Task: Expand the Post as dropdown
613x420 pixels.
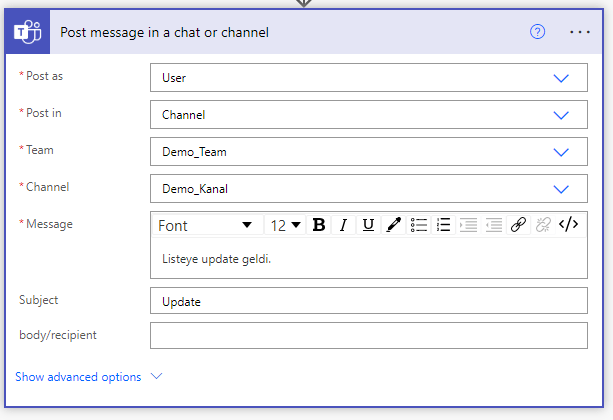Action: [560, 78]
